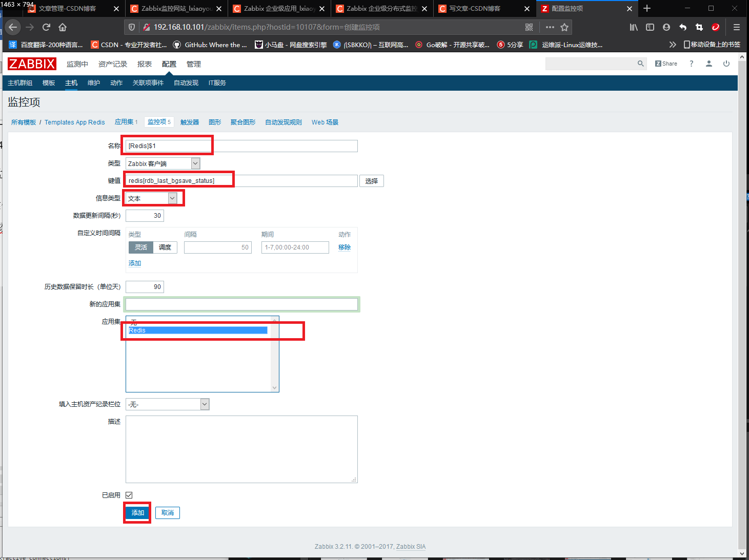The width and height of the screenshot is (749, 560).
Task: Click the Zabbix top search box
Action: click(591, 64)
